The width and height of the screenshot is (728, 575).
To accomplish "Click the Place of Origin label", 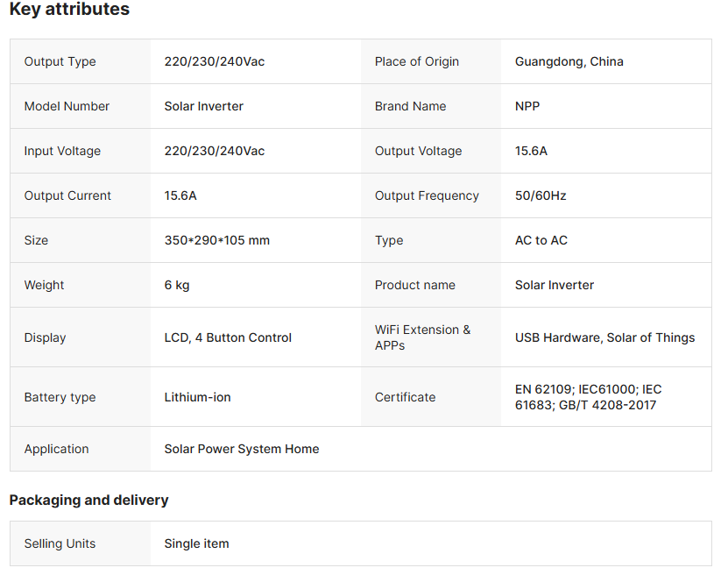I will coord(417,61).
